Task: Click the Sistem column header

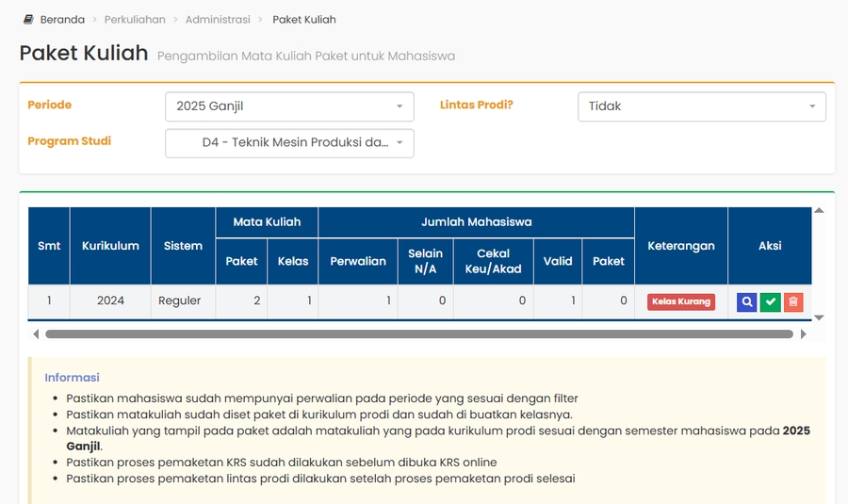Action: 183,246
